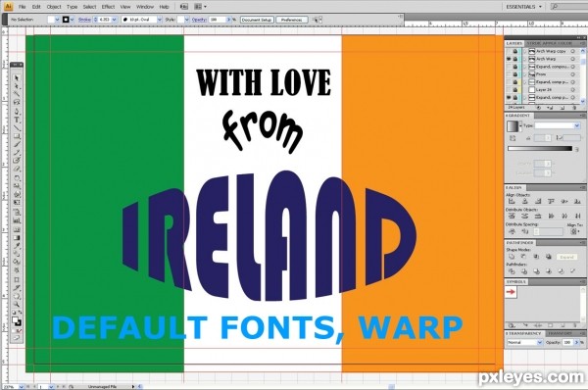Open the Effect menu
Screen dimensions: 588x390
108,7
